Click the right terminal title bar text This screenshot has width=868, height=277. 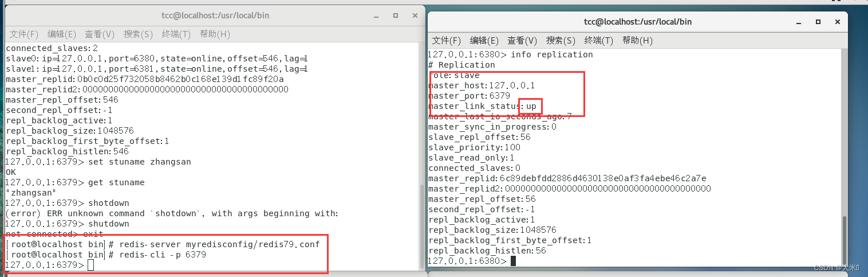tap(638, 22)
